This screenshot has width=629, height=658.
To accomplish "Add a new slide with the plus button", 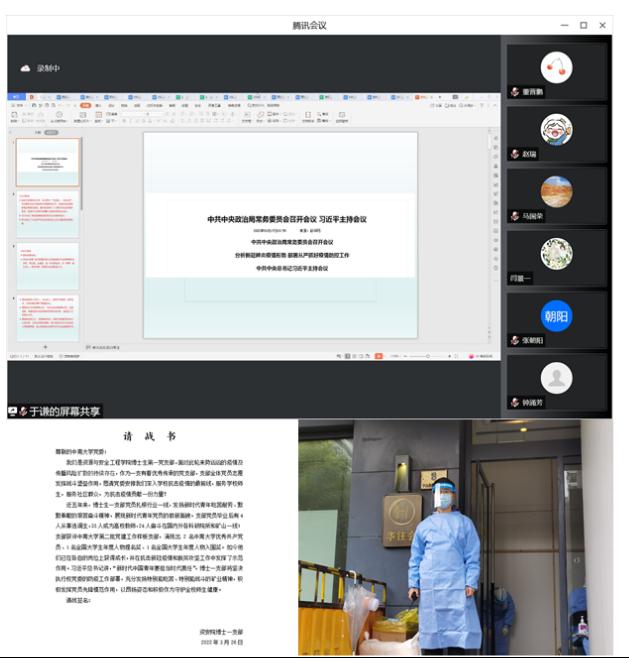I will point(46,345).
